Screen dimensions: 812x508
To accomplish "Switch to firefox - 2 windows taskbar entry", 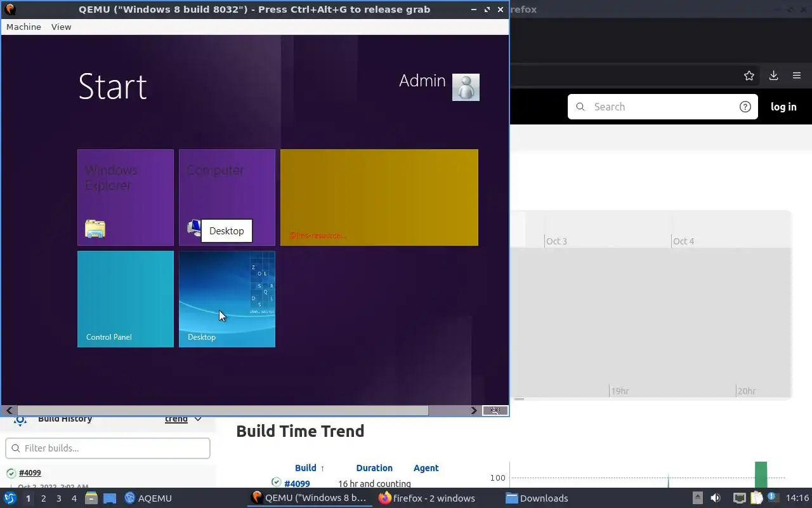I will [426, 498].
